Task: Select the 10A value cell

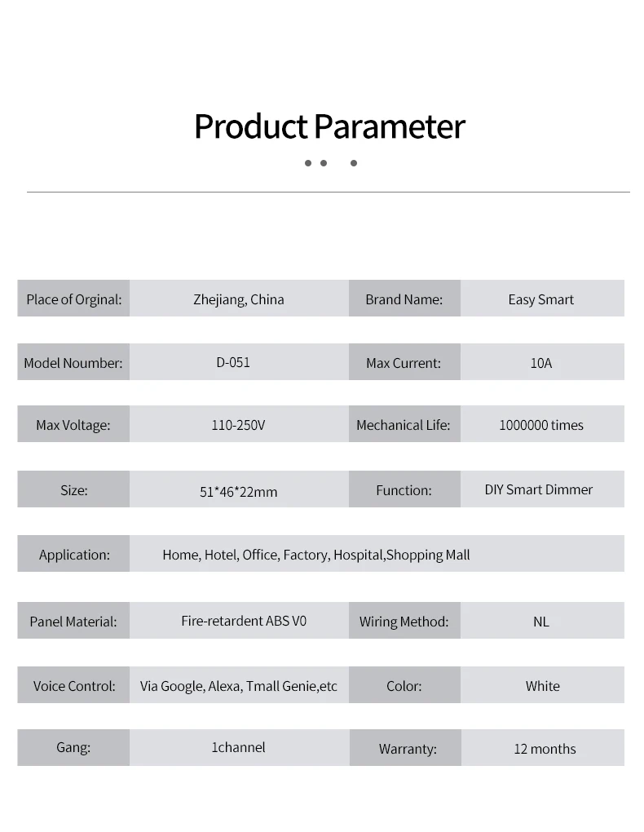Action: [x=540, y=363]
